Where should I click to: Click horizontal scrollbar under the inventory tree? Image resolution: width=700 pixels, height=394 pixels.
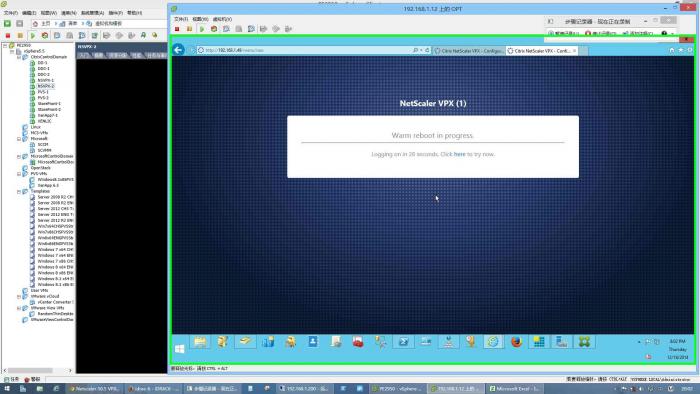[x=31, y=370]
